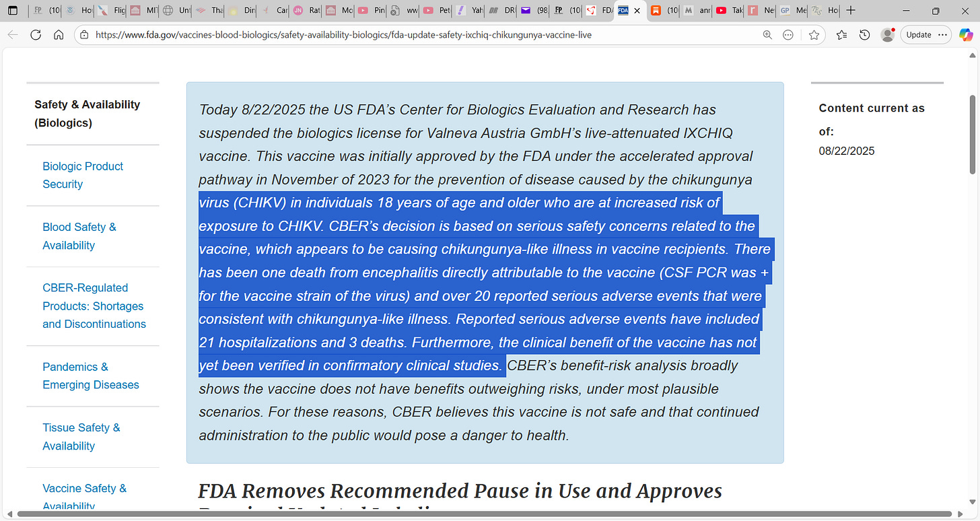
Task: Switch to the 'Tak' YouTube tab
Action: click(x=730, y=11)
